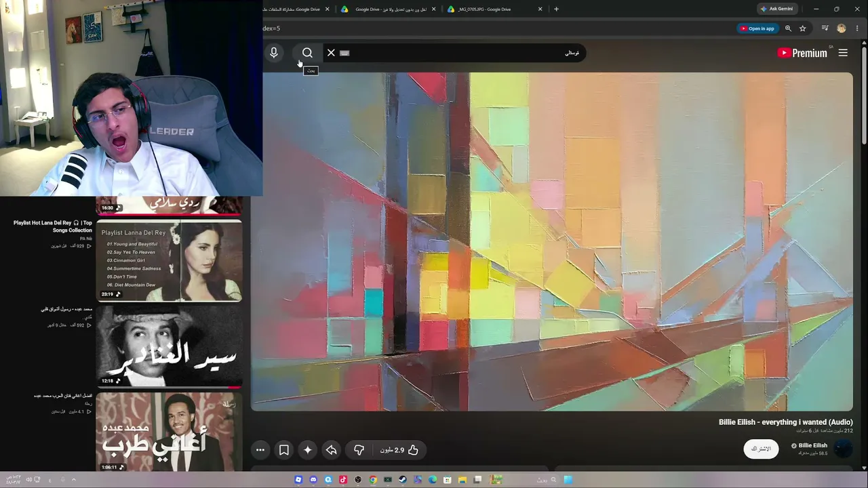Click the sparkle Ask button below video
This screenshot has width=868, height=488.
(x=308, y=450)
